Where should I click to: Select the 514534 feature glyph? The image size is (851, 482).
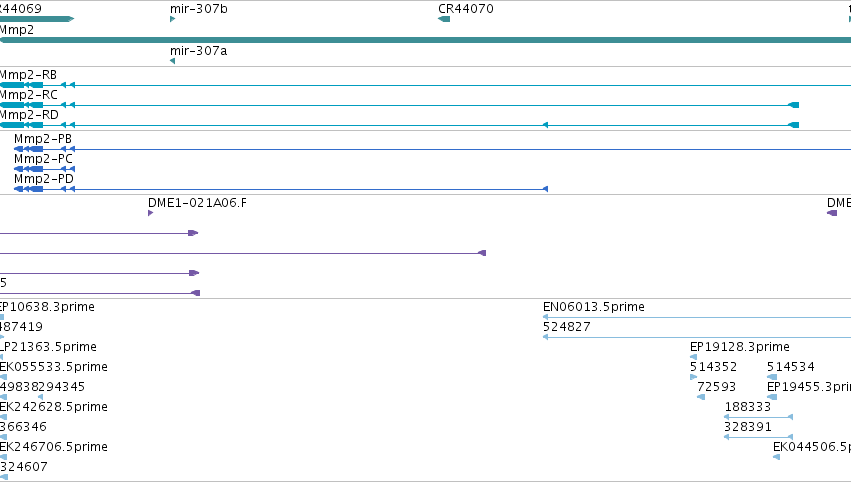772,377
